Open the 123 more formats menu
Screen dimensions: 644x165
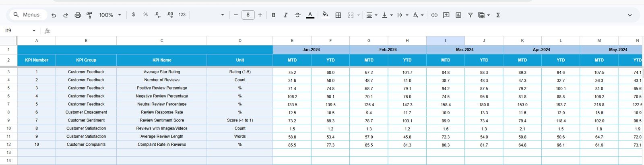coord(182,14)
